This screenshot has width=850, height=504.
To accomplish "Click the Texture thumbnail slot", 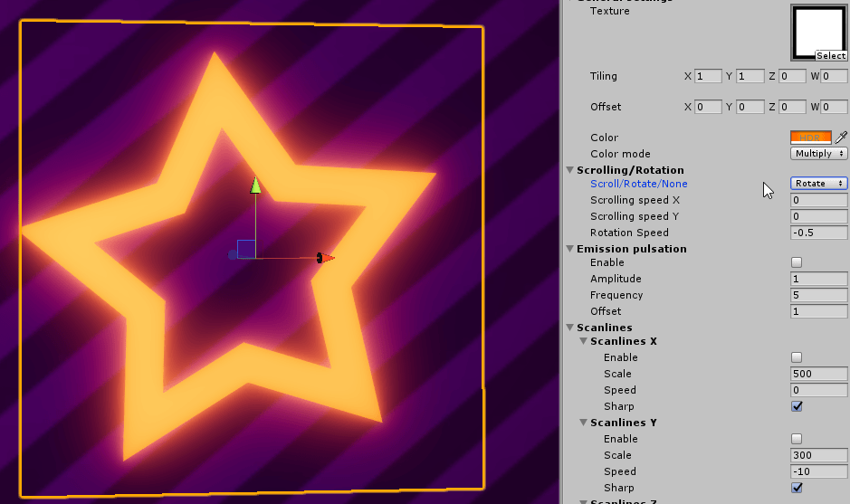I will point(818,32).
